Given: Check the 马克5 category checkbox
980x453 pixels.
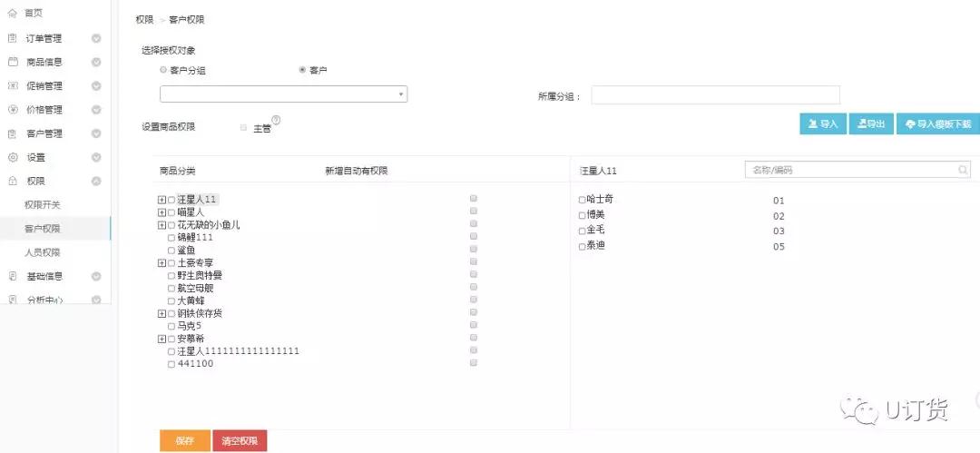Looking at the screenshot, I should click(x=171, y=327).
